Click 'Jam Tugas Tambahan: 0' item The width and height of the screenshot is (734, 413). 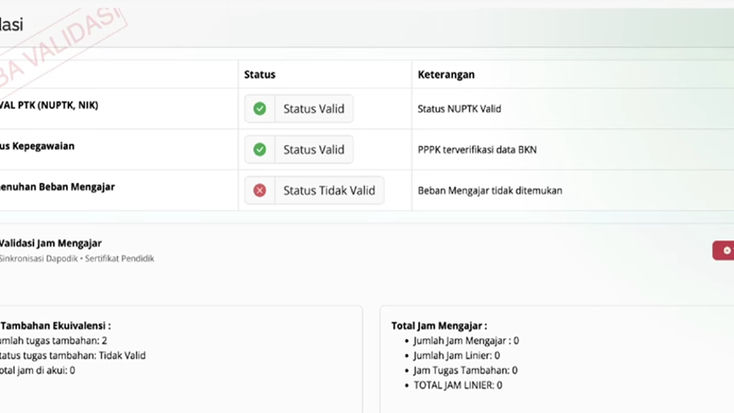tap(465, 370)
